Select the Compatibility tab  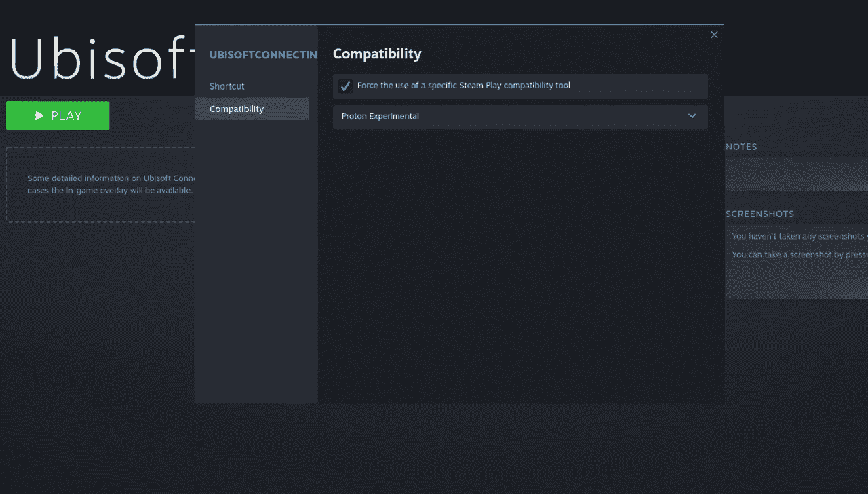(252, 109)
